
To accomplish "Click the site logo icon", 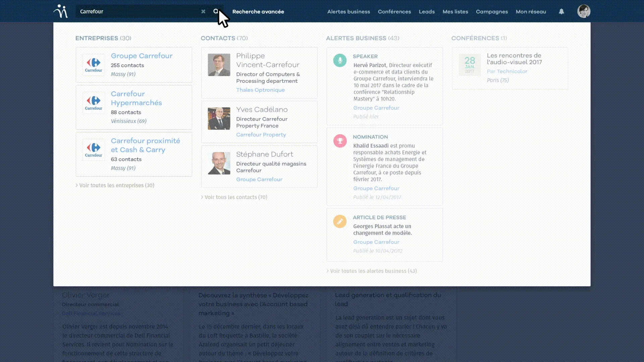I will click(x=61, y=11).
